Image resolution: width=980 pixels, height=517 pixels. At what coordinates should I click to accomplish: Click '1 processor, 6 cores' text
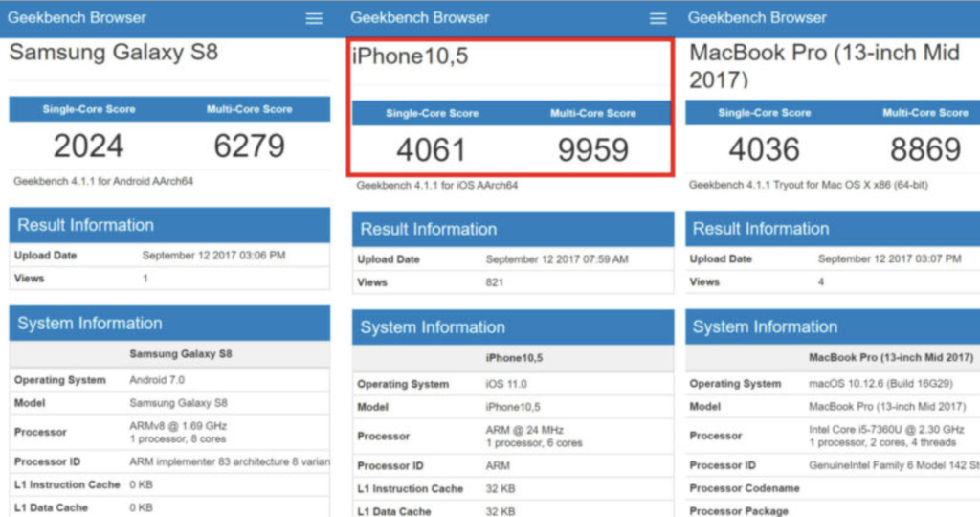coord(534,443)
